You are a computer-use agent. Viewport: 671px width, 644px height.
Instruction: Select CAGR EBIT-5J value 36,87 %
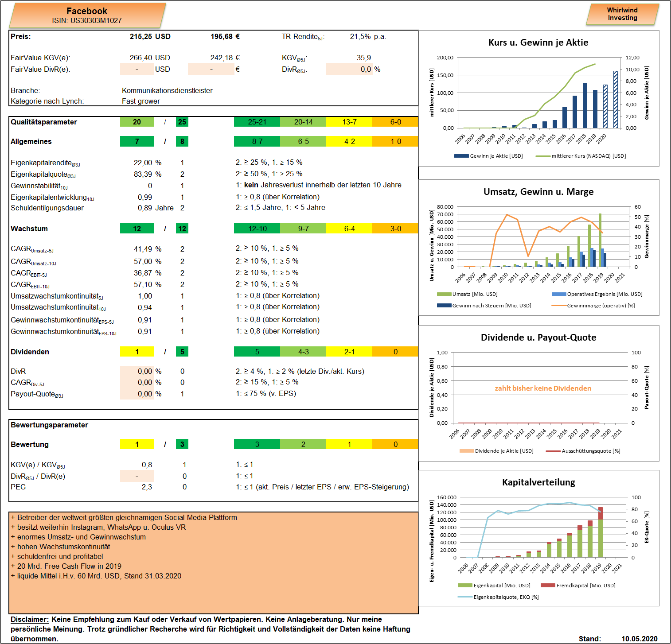(x=148, y=273)
